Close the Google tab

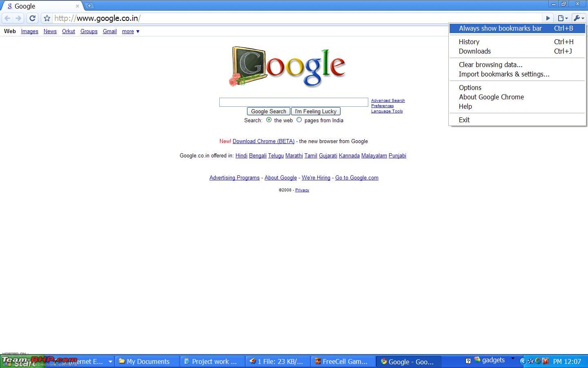click(x=78, y=6)
